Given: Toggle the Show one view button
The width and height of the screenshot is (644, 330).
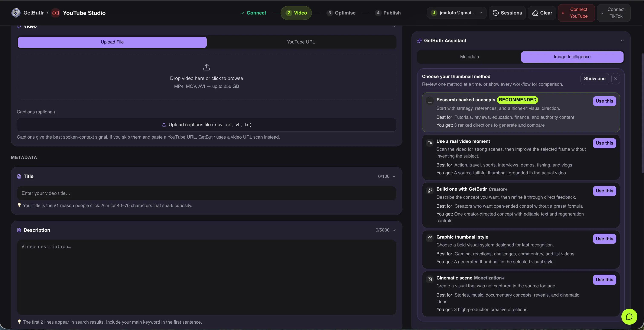Looking at the screenshot, I should (x=595, y=79).
